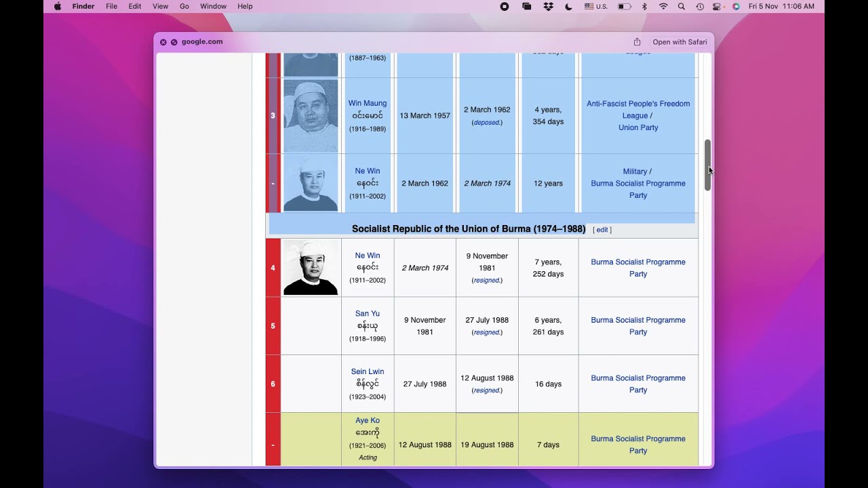This screenshot has height=488, width=868.
Task: Click the '4 years, 354 days' cell
Action: click(548, 115)
